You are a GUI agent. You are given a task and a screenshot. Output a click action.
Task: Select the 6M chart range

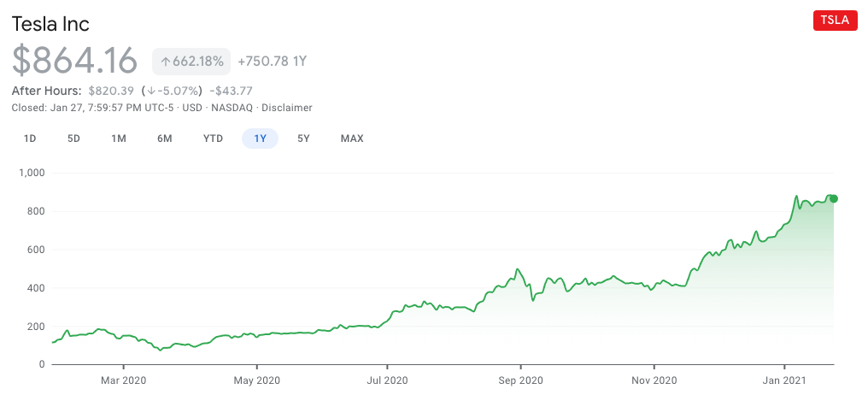click(x=164, y=139)
